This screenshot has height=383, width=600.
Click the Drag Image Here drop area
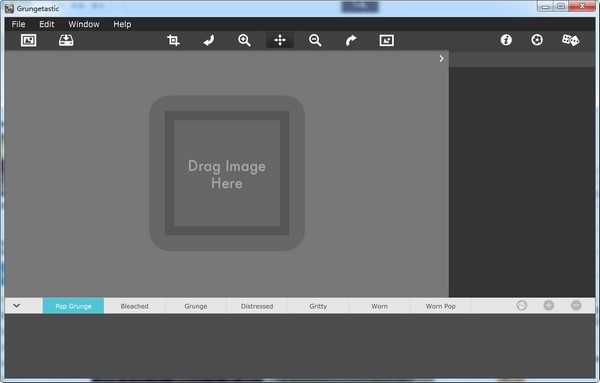coord(227,173)
